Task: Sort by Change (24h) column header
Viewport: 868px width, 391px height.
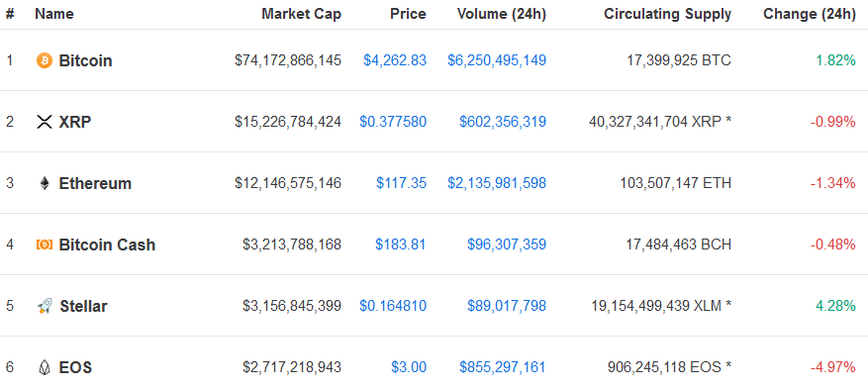Action: pos(810,15)
